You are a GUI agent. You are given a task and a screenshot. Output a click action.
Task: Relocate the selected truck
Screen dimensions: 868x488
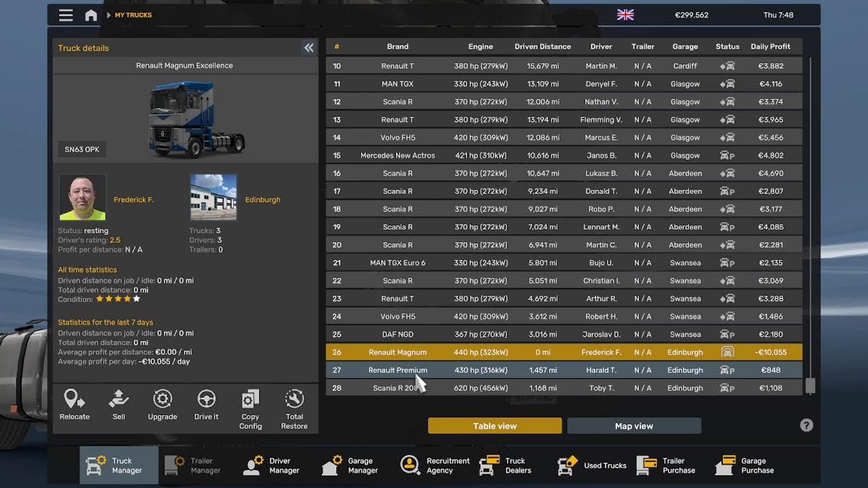(75, 405)
